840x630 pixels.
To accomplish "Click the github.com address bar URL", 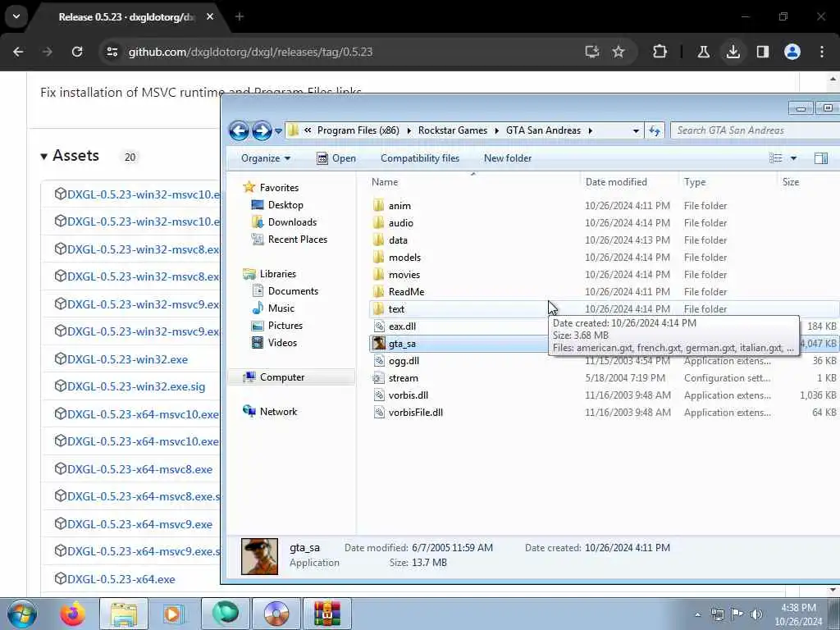I will click(x=250, y=52).
